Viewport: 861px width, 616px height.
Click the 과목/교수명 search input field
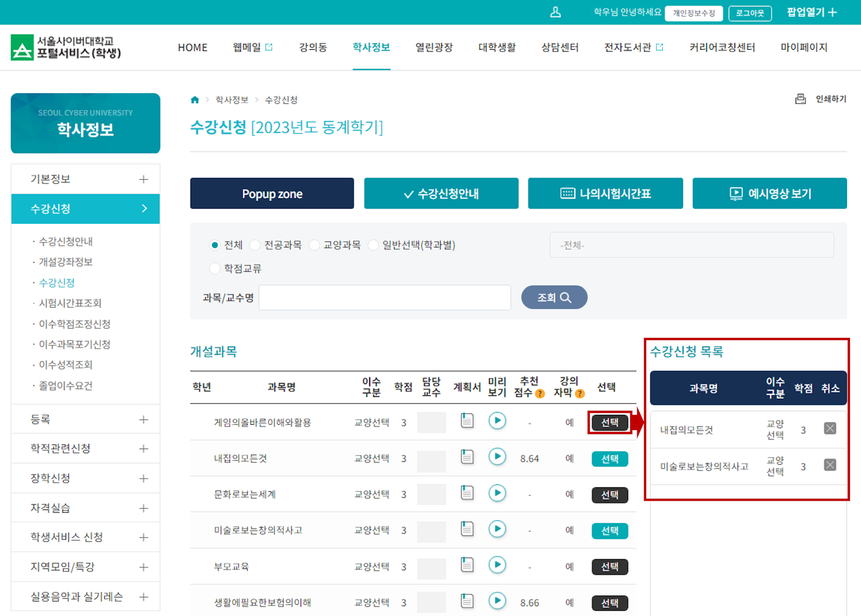click(385, 297)
